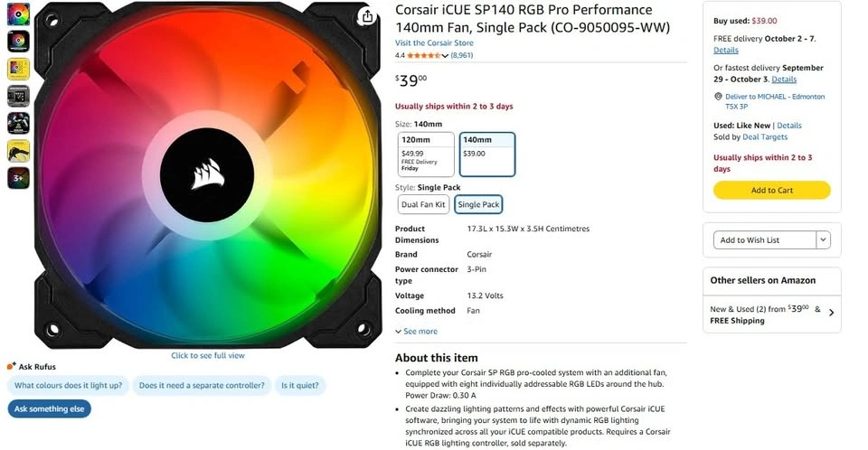Add the fan to cart
The image size is (868, 450).
click(771, 191)
